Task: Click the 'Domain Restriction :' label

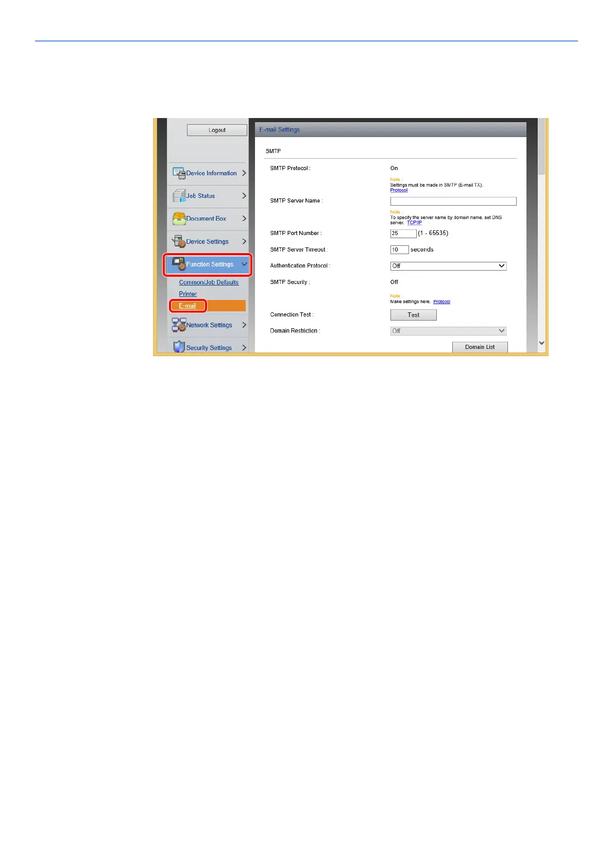Action: 295,330
